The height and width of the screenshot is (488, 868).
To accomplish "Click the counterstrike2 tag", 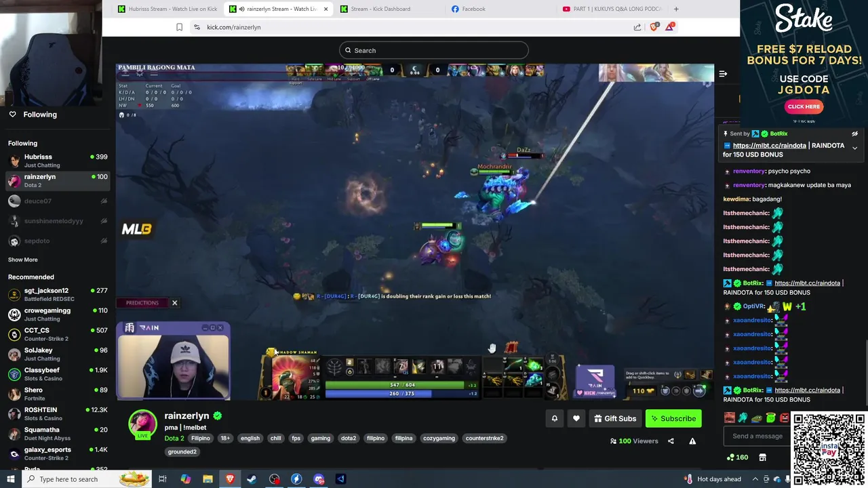I will coord(484,438).
